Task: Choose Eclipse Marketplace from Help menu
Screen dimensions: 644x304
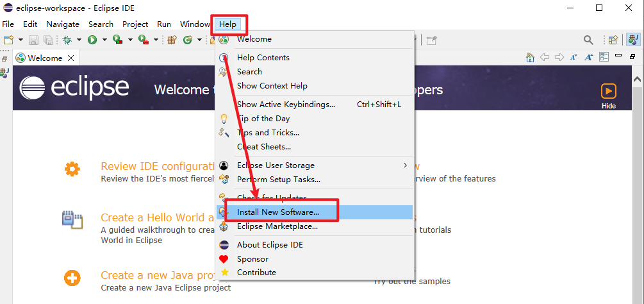Action: pyautogui.click(x=277, y=226)
